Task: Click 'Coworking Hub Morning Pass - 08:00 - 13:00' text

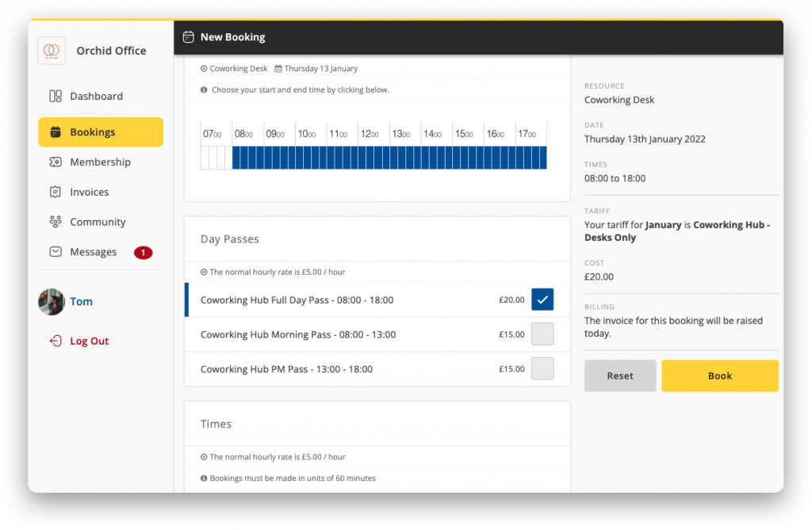Action: [298, 335]
